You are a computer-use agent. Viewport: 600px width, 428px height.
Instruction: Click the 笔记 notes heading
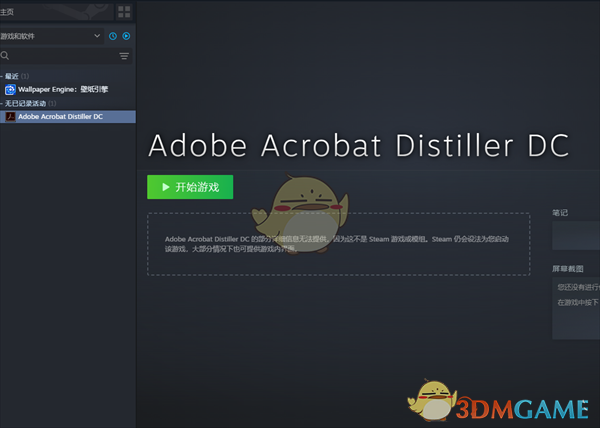tap(560, 213)
